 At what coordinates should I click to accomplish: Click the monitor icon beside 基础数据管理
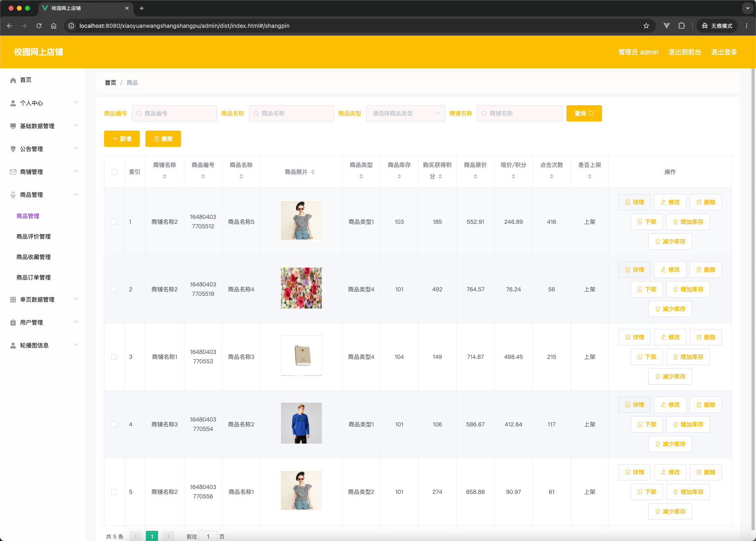[13, 126]
